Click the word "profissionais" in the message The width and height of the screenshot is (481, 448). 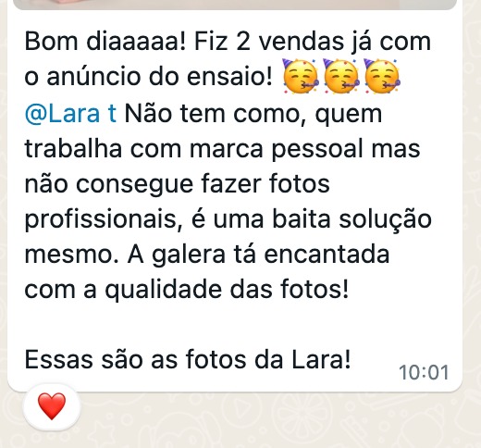(100, 219)
